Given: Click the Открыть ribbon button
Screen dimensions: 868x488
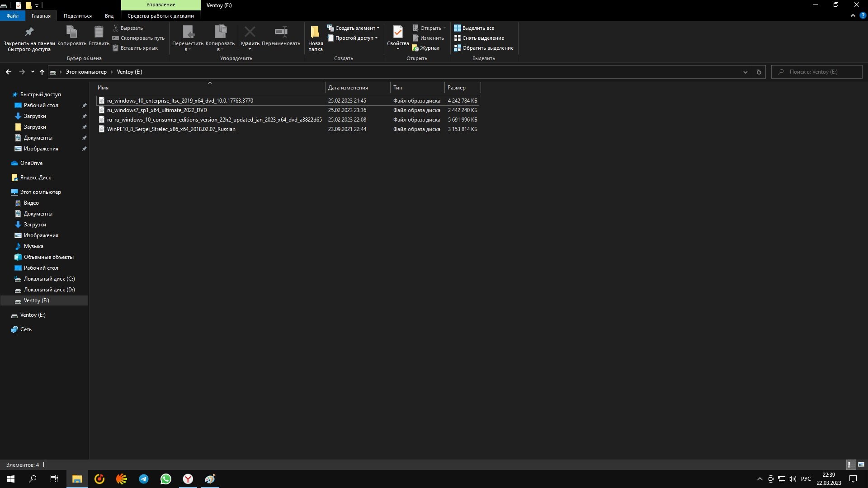Looking at the screenshot, I should pyautogui.click(x=429, y=28).
